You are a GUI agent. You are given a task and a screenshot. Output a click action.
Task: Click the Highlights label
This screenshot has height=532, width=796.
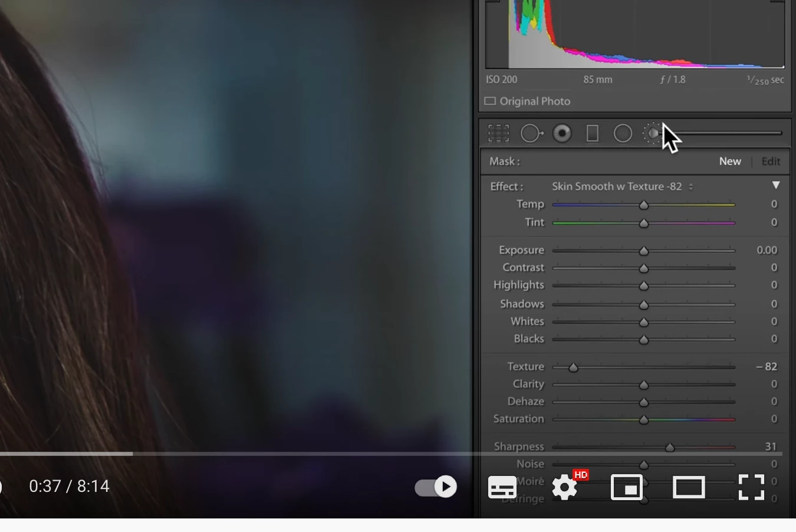point(519,285)
